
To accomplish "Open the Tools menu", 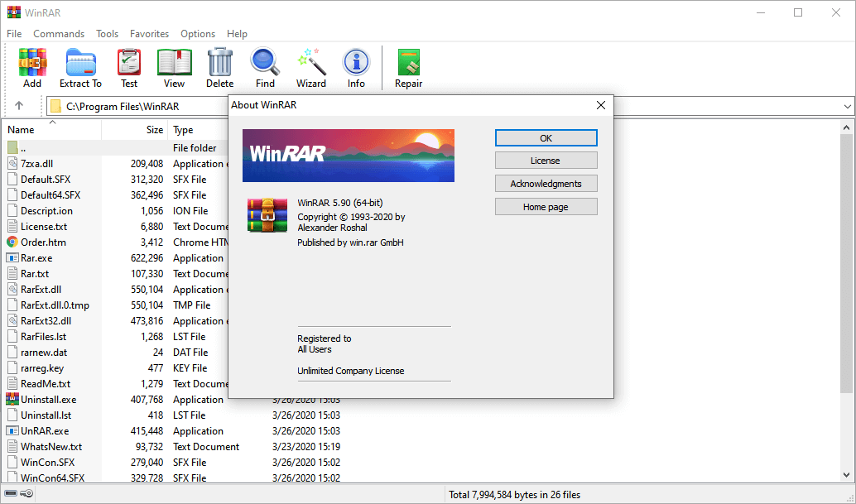I will [x=107, y=34].
